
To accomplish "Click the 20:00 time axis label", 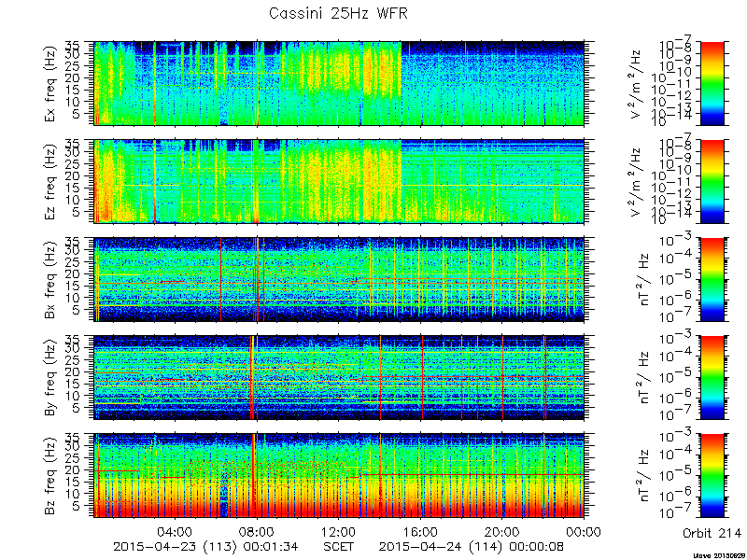I will tap(502, 531).
